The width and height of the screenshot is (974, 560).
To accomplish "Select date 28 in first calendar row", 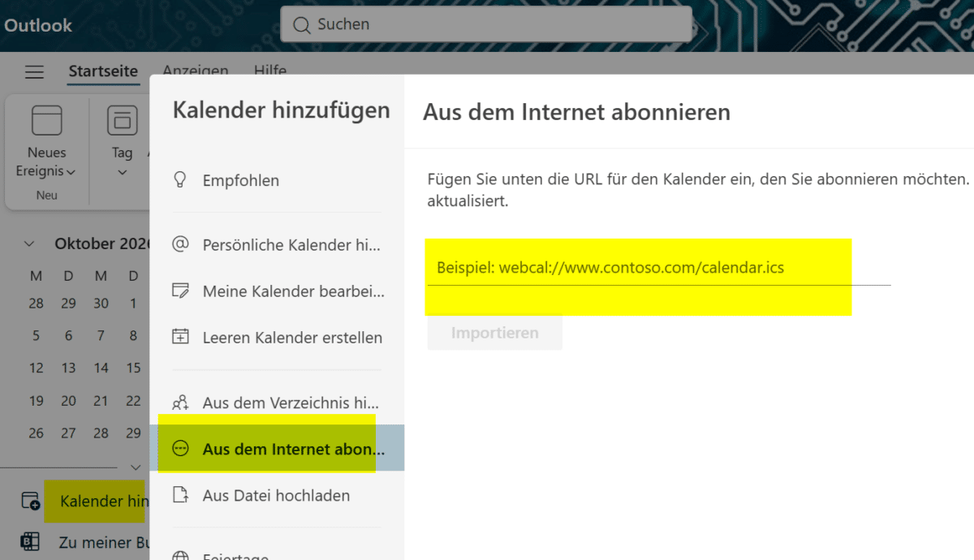I will 36,304.
